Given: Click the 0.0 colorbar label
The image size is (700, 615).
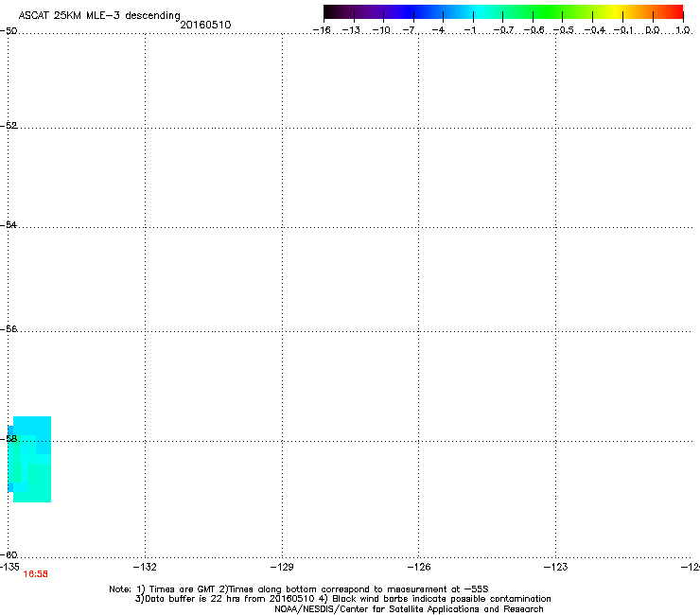Looking at the screenshot, I should click(653, 30).
